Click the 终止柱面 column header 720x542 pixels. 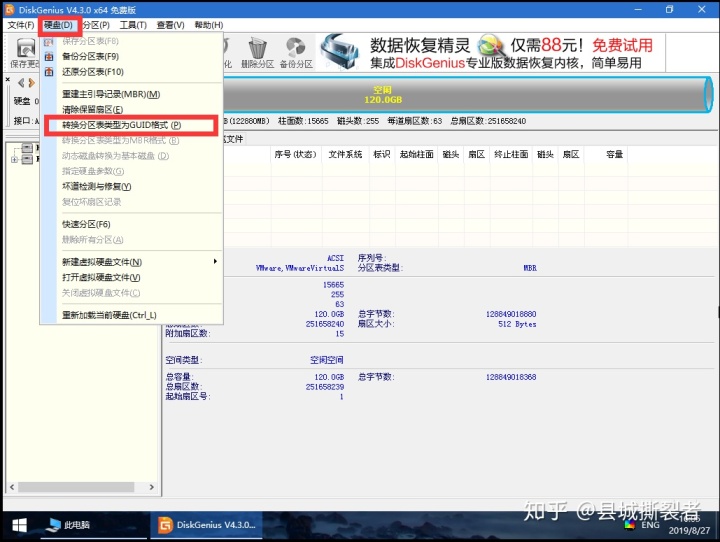tap(511, 154)
